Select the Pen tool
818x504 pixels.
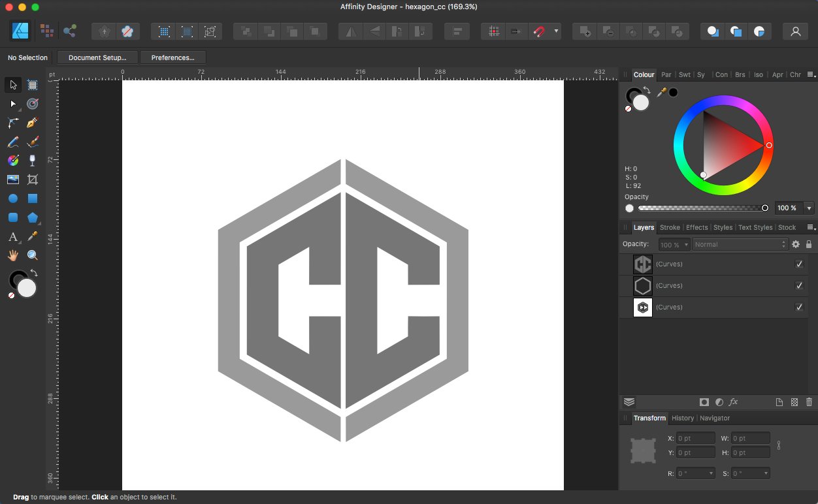pyautogui.click(x=32, y=123)
